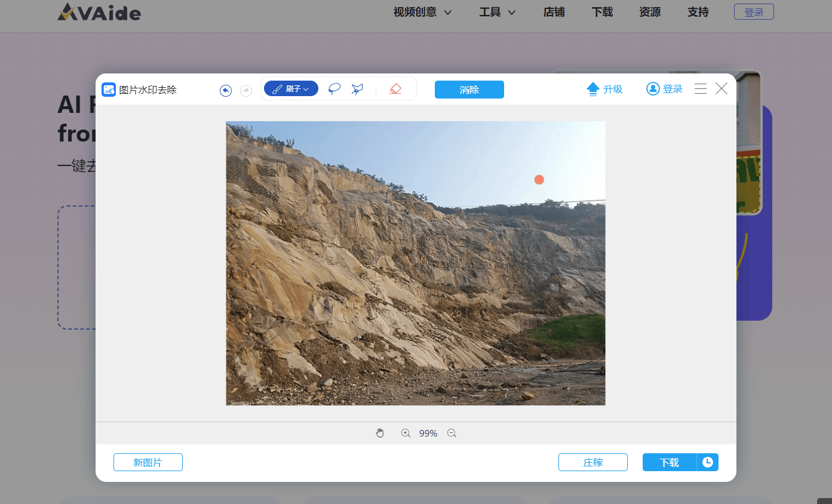Screen dimensions: 832x504
Task: Open the 刷子 brush size dropdown
Action: pyautogui.click(x=305, y=88)
